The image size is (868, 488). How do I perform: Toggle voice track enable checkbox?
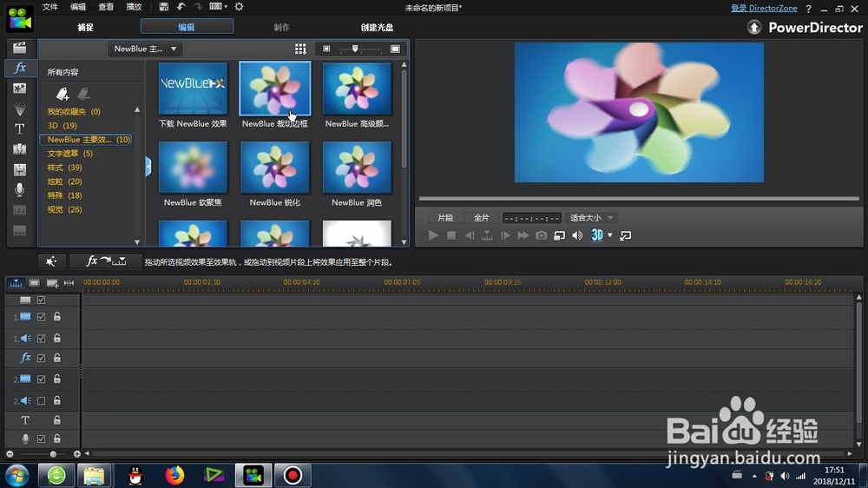click(x=41, y=439)
